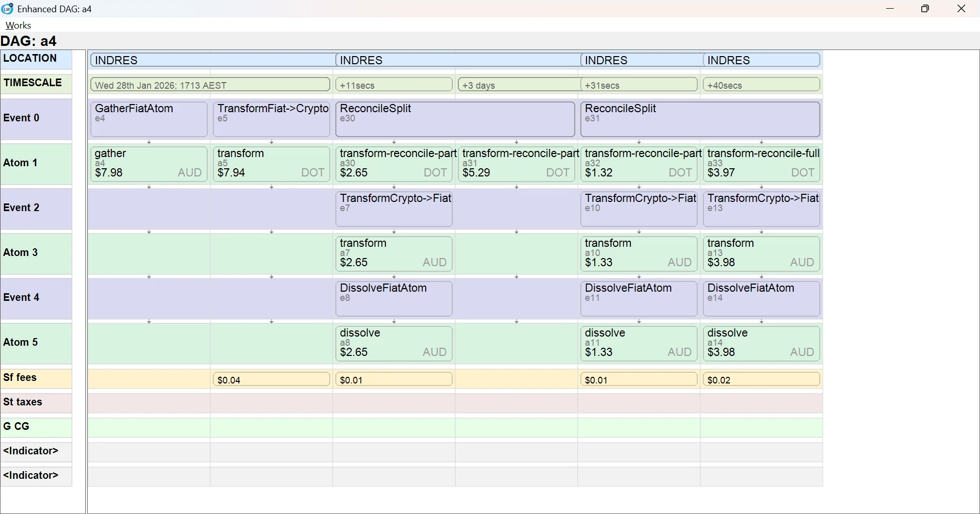Open the Works menu
980x514 pixels.
[x=18, y=25]
